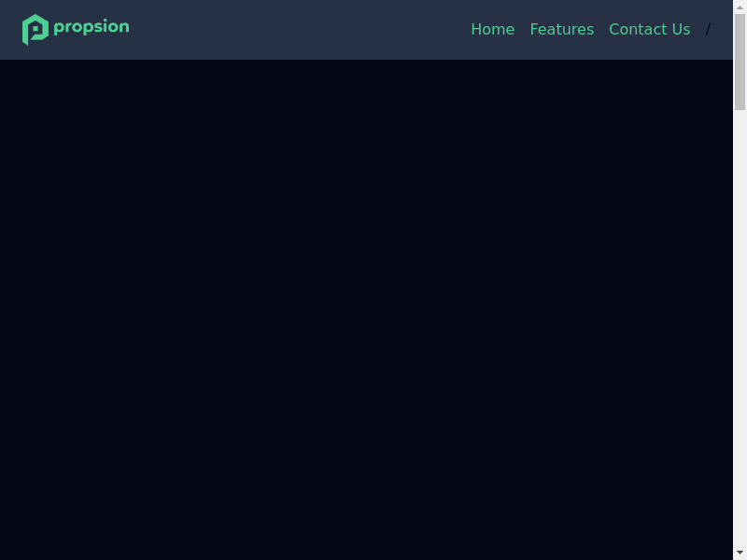The width and height of the screenshot is (747, 560).
Task: Click the scrollbar track below the thumb
Action: coord(740,327)
